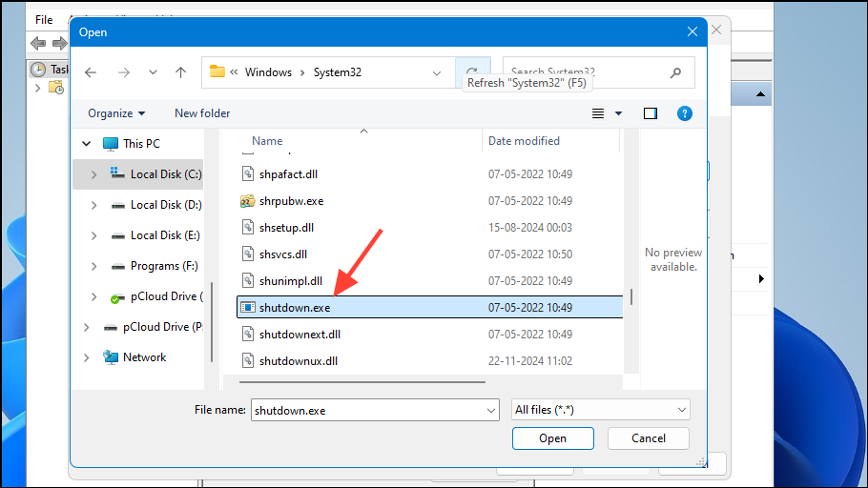Click the Cancel button
The width and height of the screenshot is (868, 488).
649,438
